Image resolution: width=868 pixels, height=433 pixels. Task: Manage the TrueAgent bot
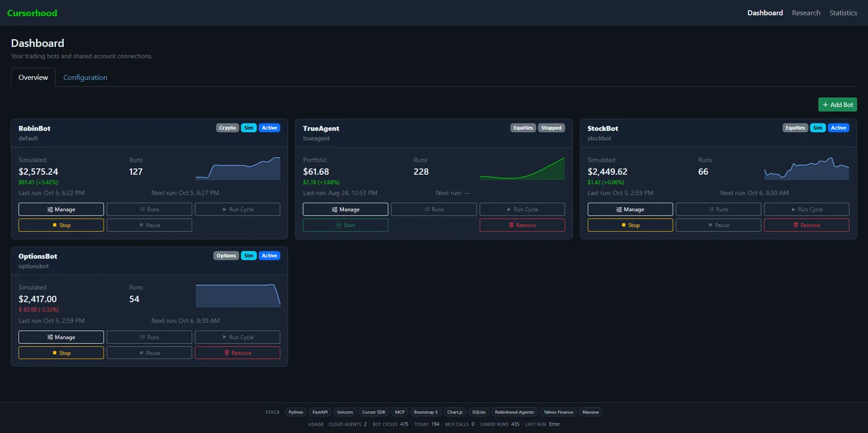tap(345, 209)
